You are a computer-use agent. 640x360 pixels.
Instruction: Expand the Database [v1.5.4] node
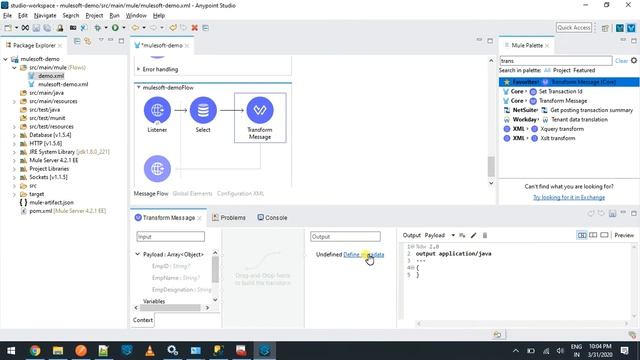(14, 135)
